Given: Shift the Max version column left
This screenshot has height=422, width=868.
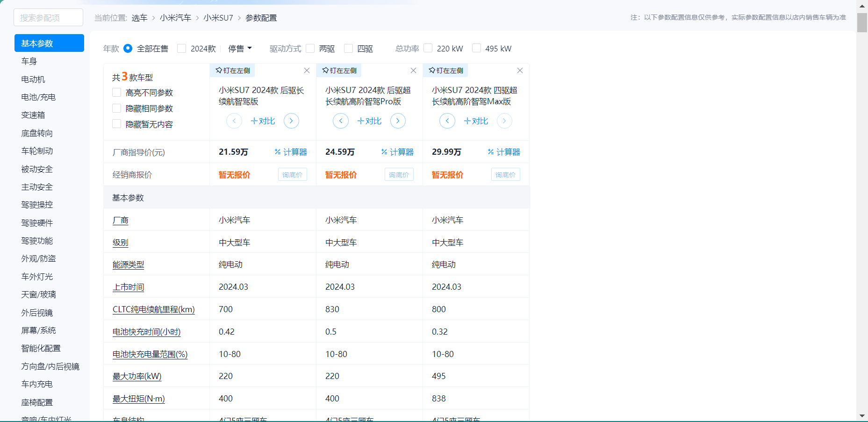Looking at the screenshot, I should (x=447, y=121).
